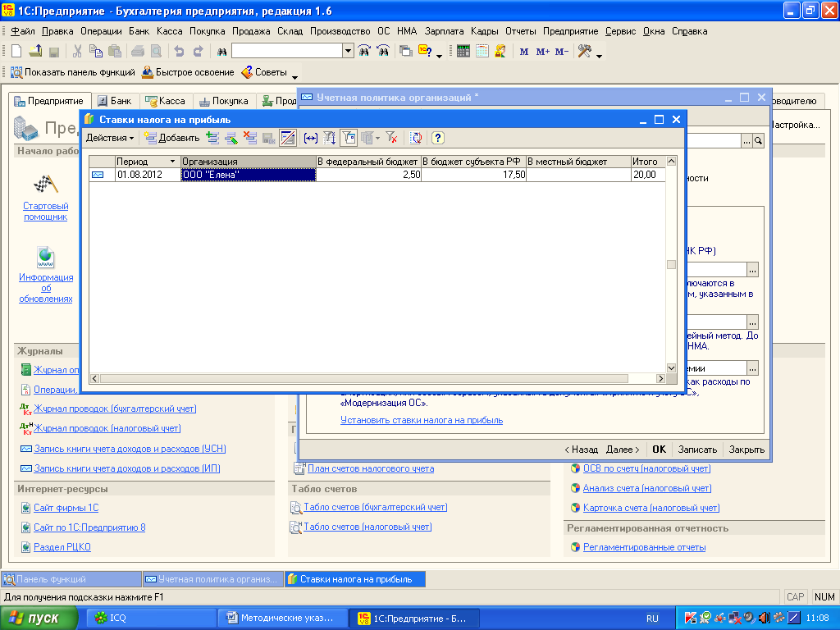The height and width of the screenshot is (630, 840).
Task: Click OK in Учетная политика window
Action: (660, 450)
